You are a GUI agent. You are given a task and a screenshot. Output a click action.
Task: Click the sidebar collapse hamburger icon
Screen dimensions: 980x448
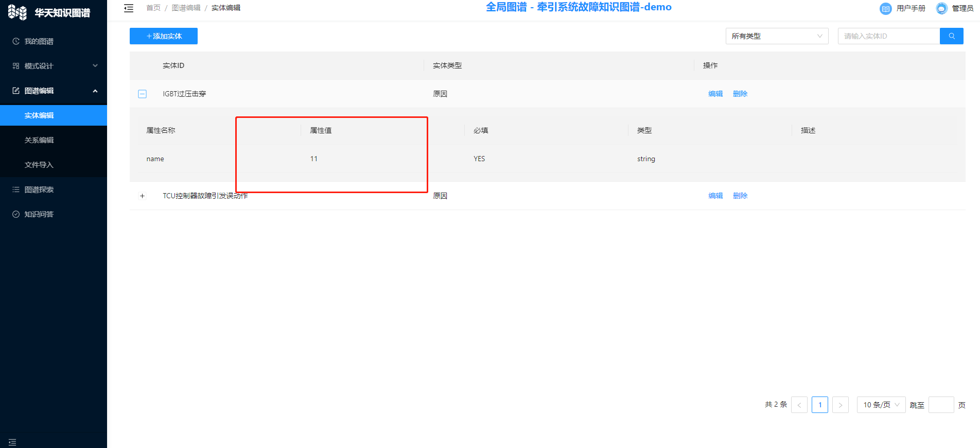coord(129,8)
